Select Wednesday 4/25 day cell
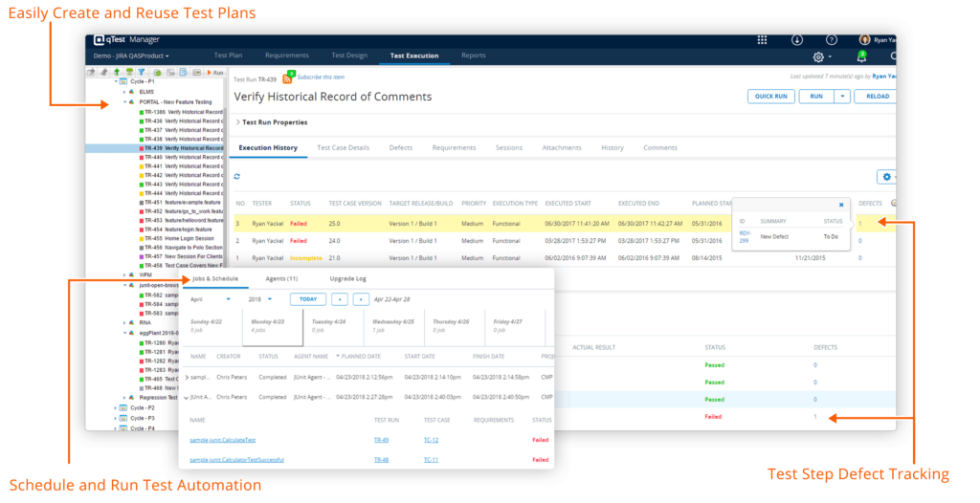Image resolution: width=980 pixels, height=503 pixels. 393,326
